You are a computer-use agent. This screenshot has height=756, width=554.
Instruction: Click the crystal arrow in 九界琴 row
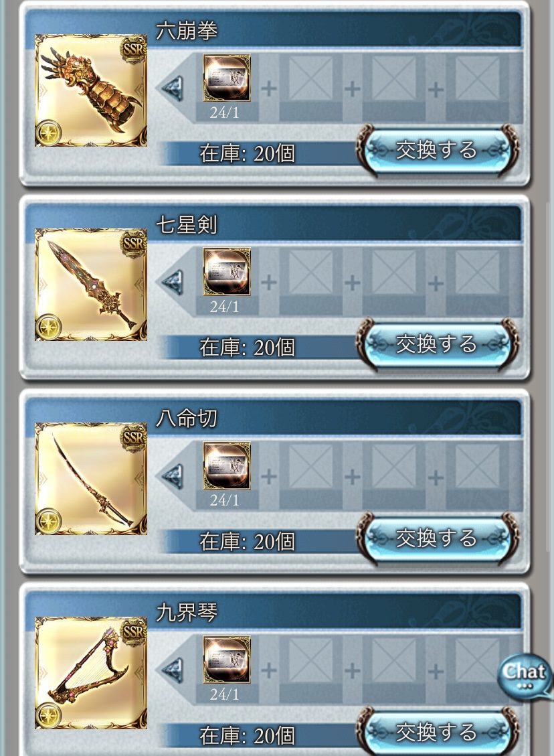(x=173, y=671)
